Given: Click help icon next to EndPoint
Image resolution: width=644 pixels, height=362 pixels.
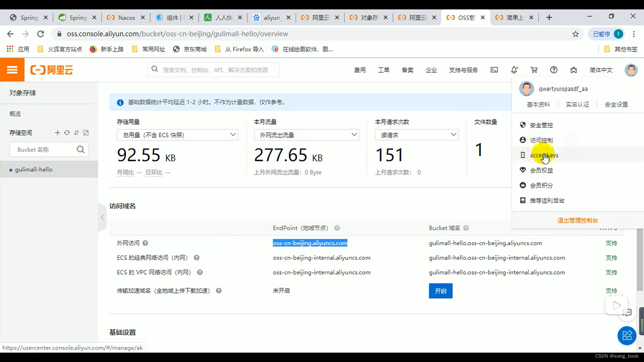Looking at the screenshot, I should pyautogui.click(x=337, y=228).
